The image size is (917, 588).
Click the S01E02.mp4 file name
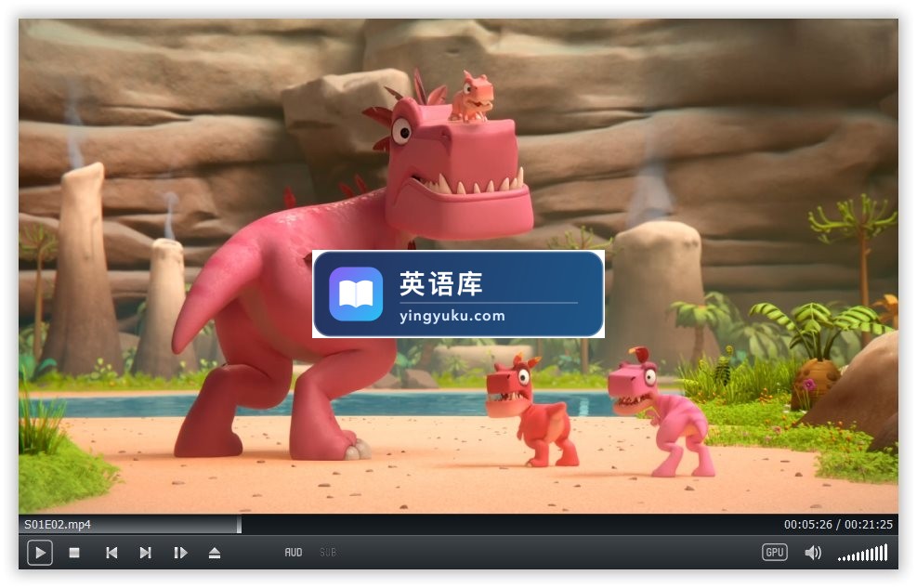tap(58, 524)
